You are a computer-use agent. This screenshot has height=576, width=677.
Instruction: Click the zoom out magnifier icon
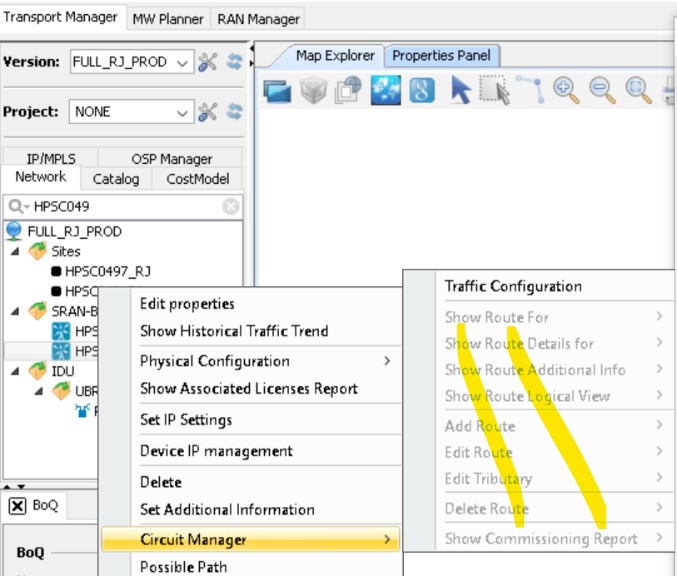[x=602, y=91]
